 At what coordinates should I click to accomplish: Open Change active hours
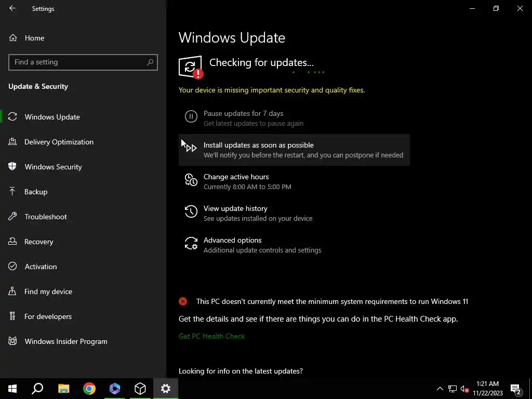click(x=294, y=181)
